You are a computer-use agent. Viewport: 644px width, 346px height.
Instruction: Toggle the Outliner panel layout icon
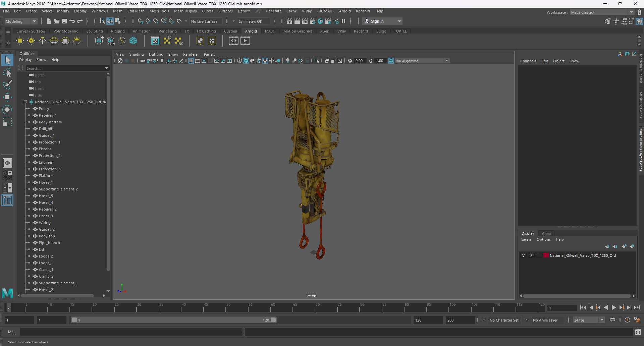click(x=7, y=200)
